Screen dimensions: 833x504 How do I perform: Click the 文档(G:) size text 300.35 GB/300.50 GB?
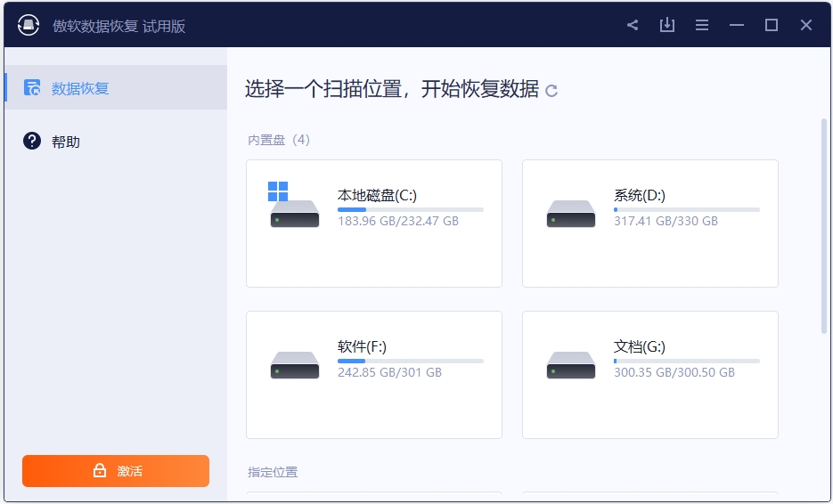[674, 372]
